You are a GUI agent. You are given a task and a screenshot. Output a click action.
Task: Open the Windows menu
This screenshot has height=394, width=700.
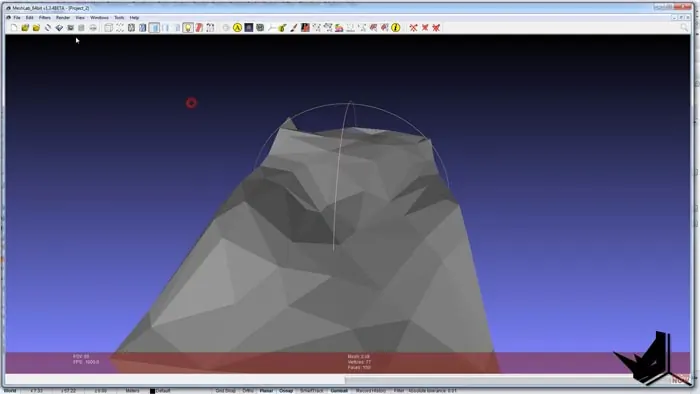pyautogui.click(x=99, y=17)
